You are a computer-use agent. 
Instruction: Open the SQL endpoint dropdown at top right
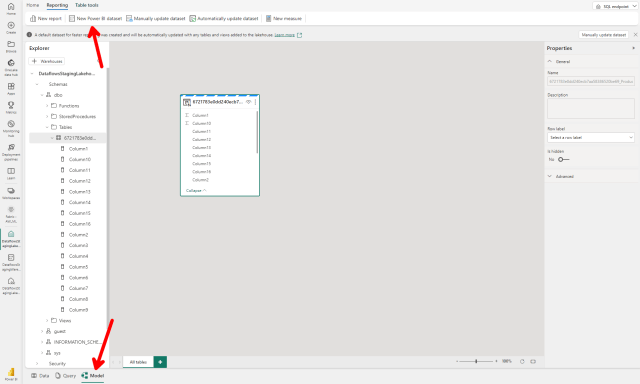[x=616, y=6]
